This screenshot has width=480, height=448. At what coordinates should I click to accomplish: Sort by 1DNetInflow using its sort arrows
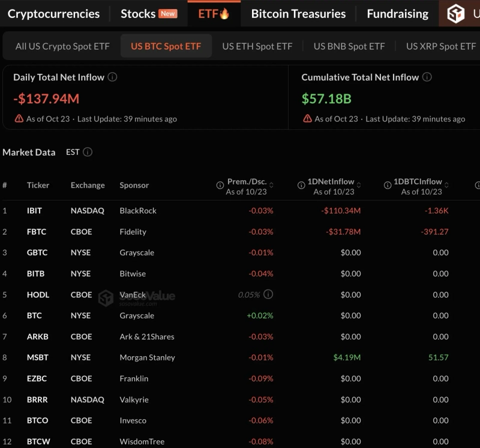(359, 185)
